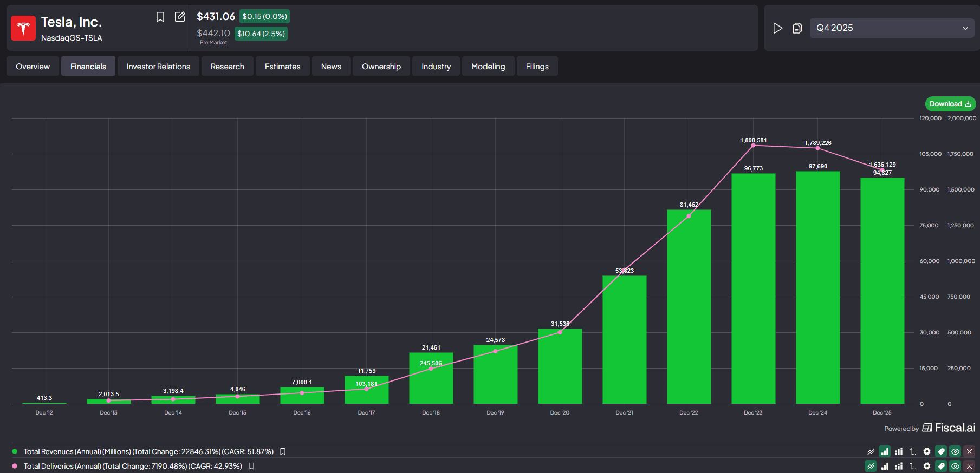Remove Total Deliveries series with the X button
The width and height of the screenshot is (980, 473).
point(969,466)
